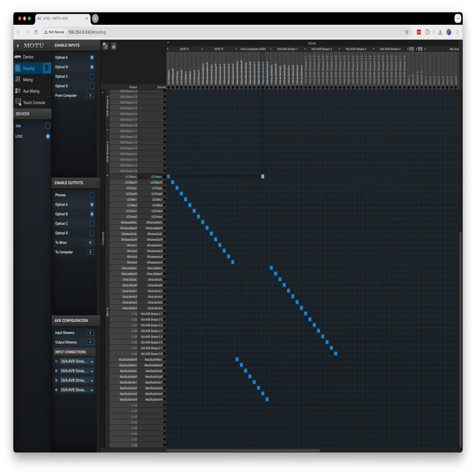This screenshot has height=476, width=476.
Task: Click the routing lock icon
Action: click(114, 46)
